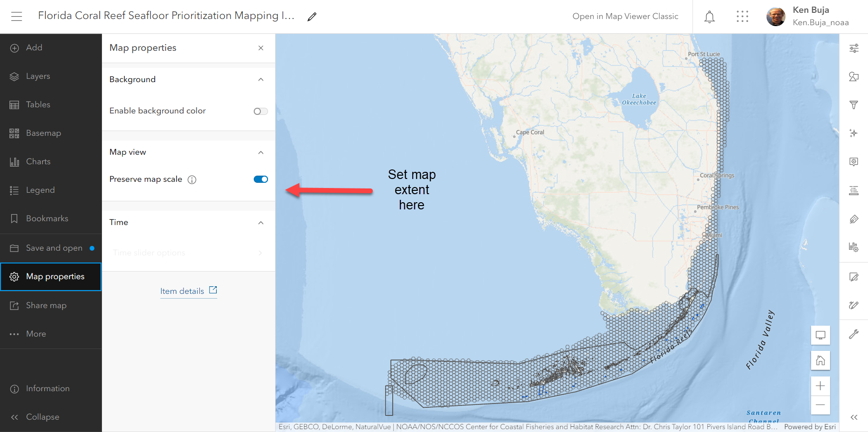Open the hamburger main menu

(17, 17)
